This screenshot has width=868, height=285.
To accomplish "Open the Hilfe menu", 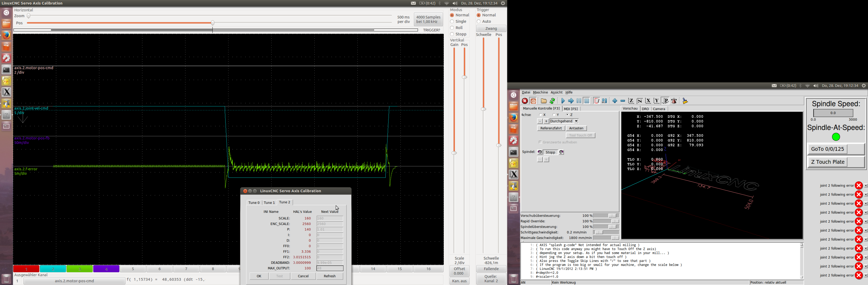I will click(x=569, y=92).
